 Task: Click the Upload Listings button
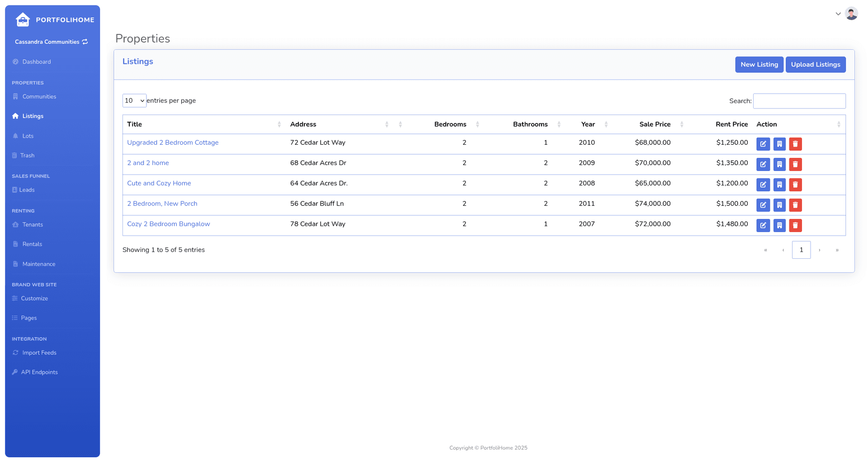coord(815,64)
